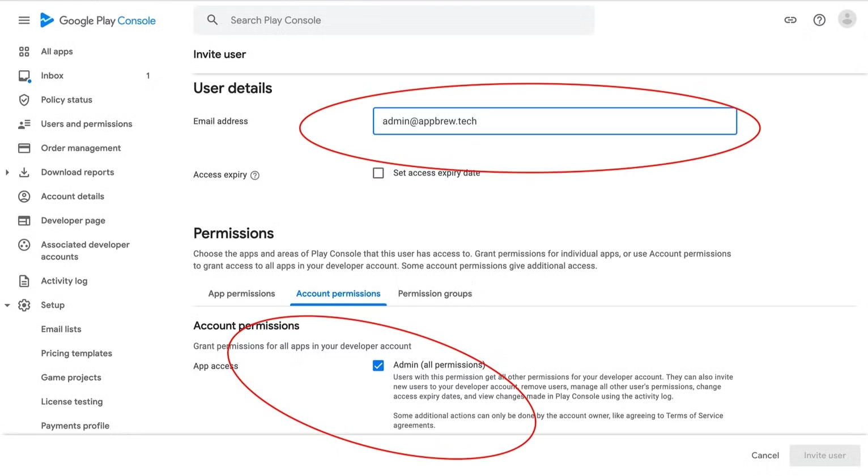Open Developer page in sidebar
Screen dimensions: 868x476
(73, 221)
